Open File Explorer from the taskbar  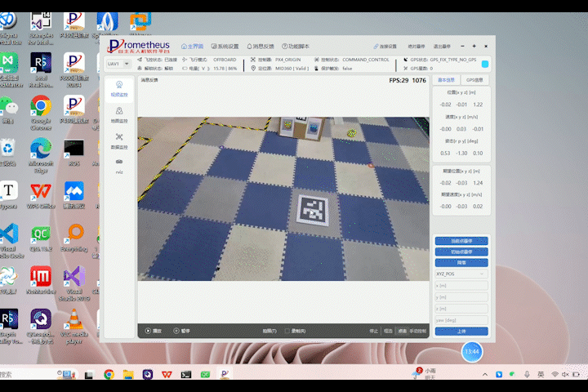pyautogui.click(x=128, y=374)
